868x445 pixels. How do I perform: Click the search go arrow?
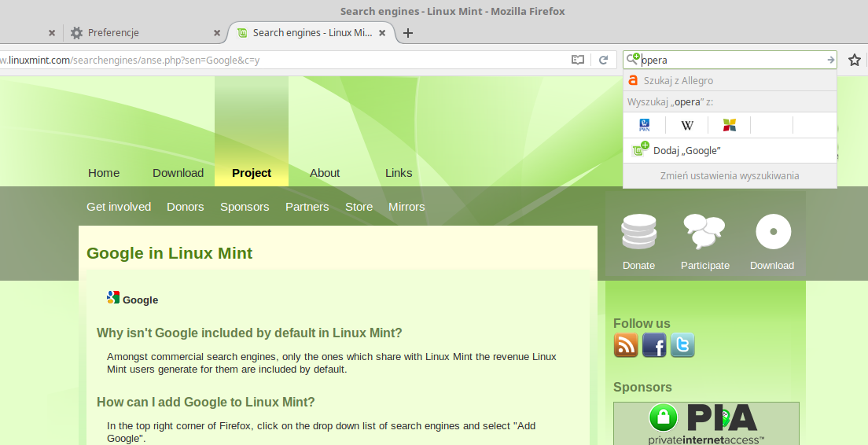(x=830, y=60)
